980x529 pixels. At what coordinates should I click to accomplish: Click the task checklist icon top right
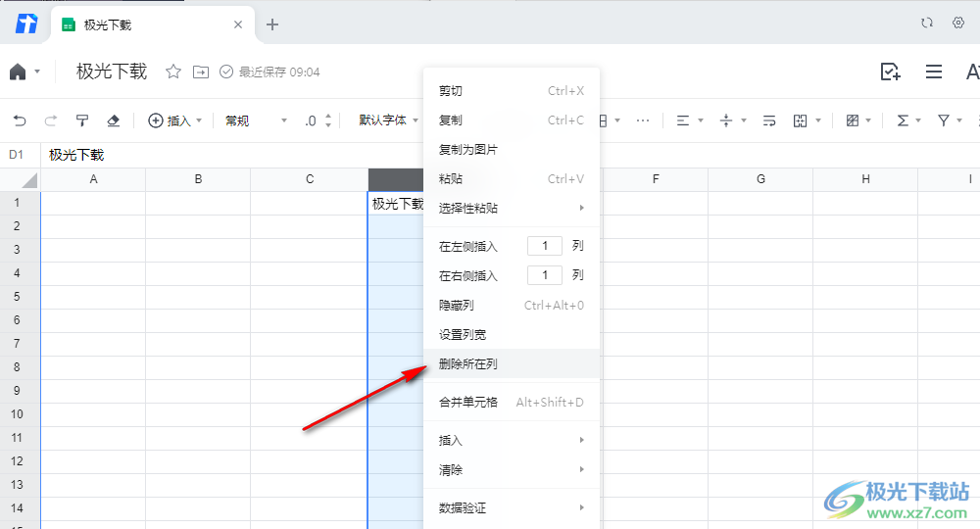[x=890, y=72]
